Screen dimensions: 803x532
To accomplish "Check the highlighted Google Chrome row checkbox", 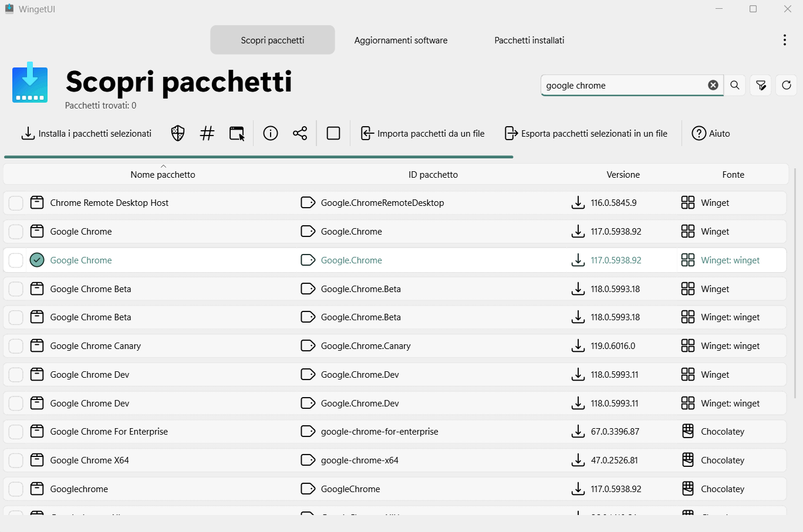I will [x=16, y=260].
